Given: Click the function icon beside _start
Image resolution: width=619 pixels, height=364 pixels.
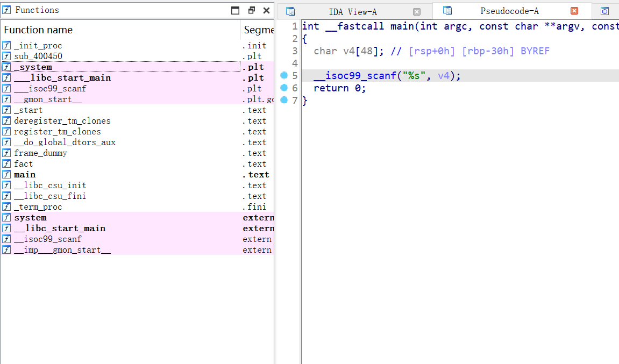Looking at the screenshot, I should (x=6, y=110).
